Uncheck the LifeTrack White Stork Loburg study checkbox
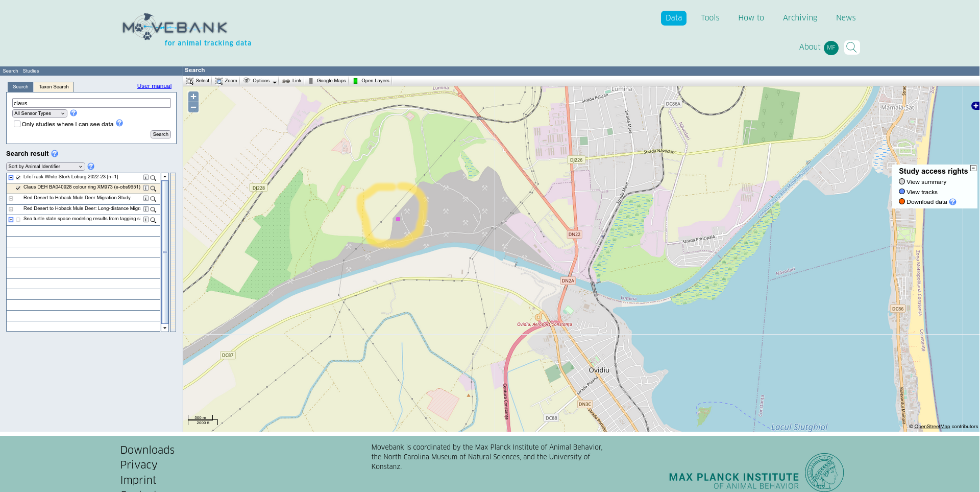The image size is (980, 492). point(18,178)
